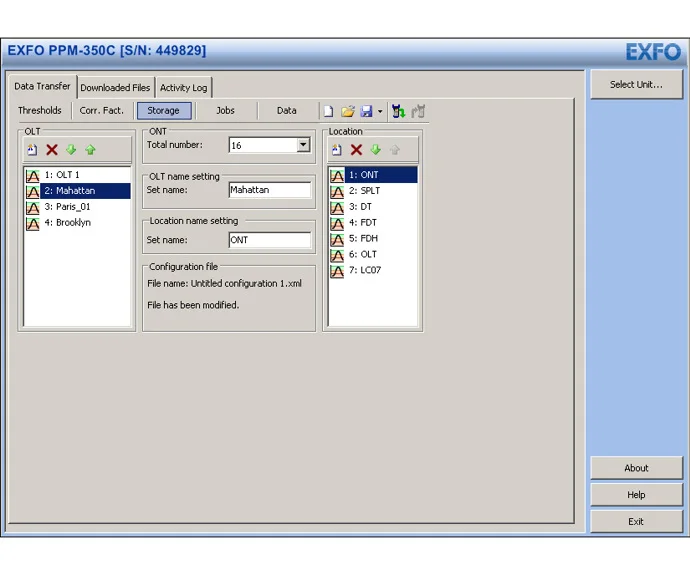690x575 pixels.
Task: Click the green transfer-to-unit icon
Action: coord(398,111)
